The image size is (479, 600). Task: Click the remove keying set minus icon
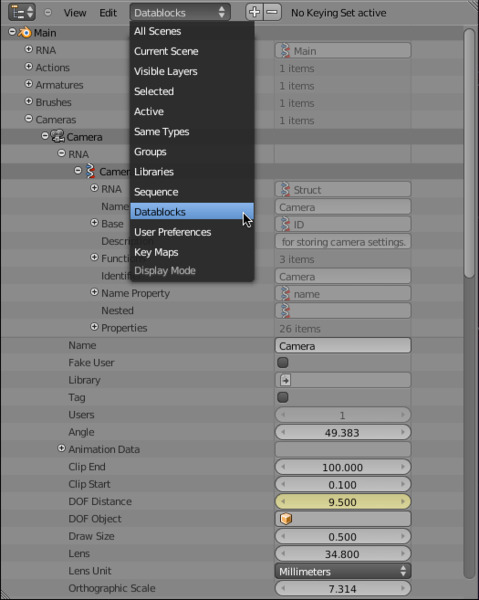point(272,12)
